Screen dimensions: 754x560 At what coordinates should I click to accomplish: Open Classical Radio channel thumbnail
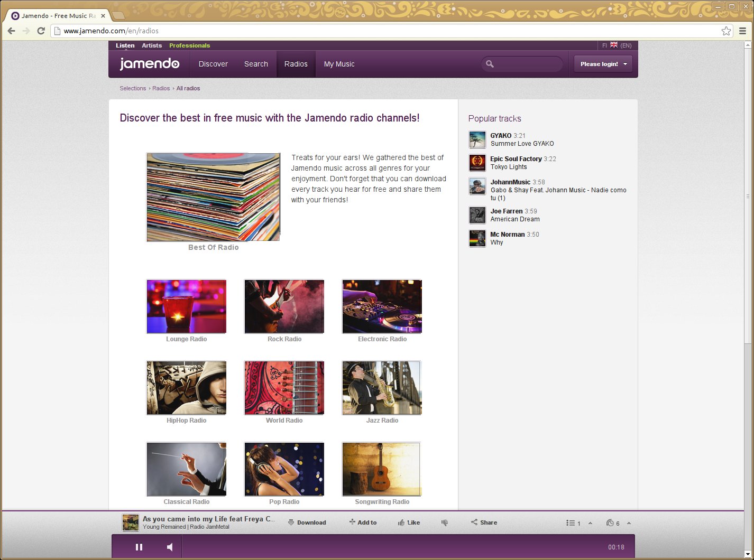coord(186,469)
